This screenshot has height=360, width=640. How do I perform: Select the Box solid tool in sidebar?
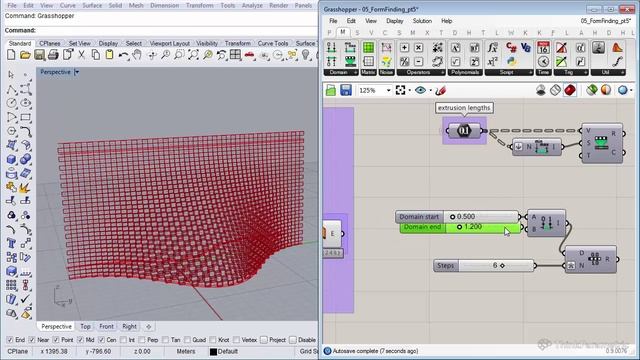(x=11, y=159)
